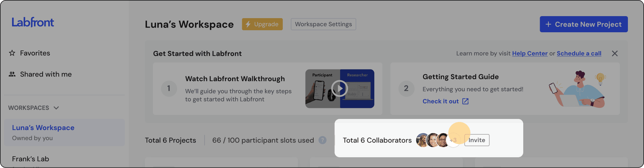Click the Watch Labfront Walkthrough title
This screenshot has height=168, width=644.
pyautogui.click(x=235, y=79)
